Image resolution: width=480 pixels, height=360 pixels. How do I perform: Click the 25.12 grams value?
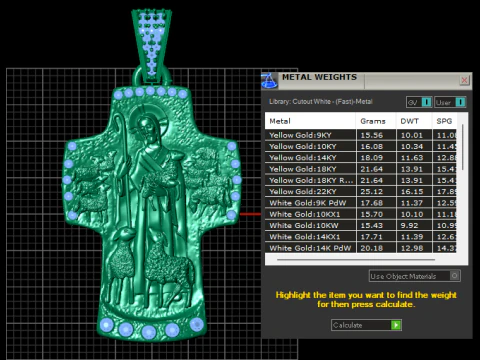coord(372,192)
